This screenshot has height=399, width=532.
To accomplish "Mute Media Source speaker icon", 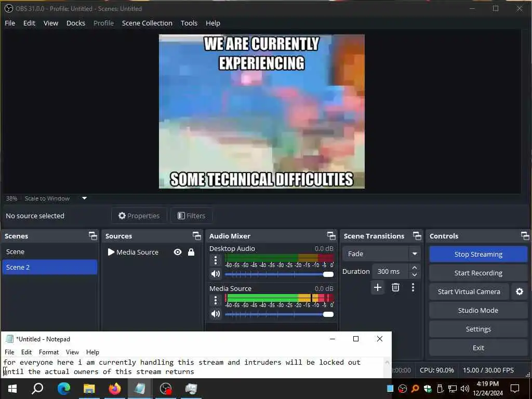I will tap(216, 314).
